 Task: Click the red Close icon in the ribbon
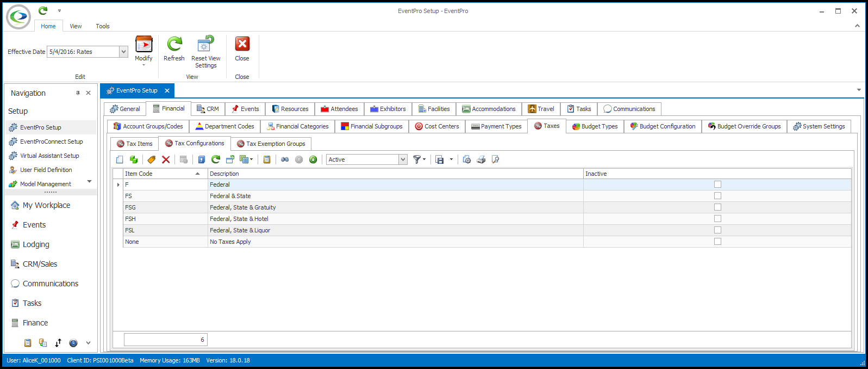[242, 44]
